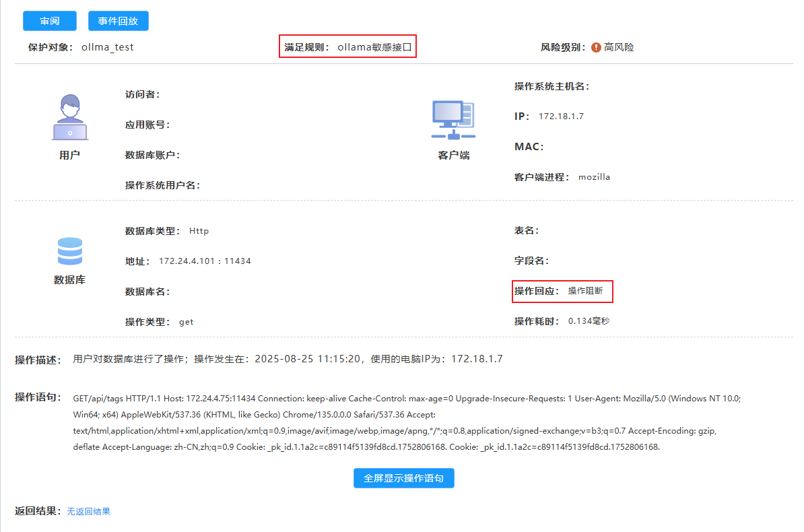The height and width of the screenshot is (532, 804).
Task: Click the 审阅 button
Action: [x=50, y=21]
